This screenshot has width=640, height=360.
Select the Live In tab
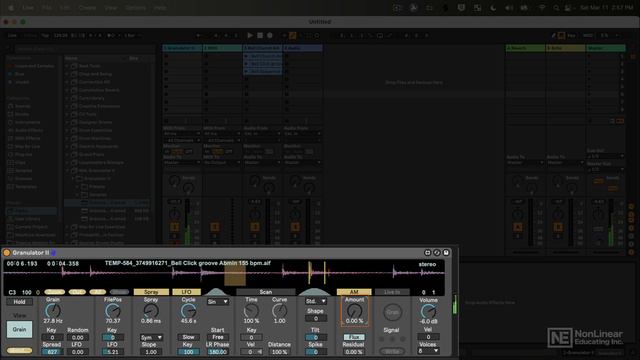[392, 292]
